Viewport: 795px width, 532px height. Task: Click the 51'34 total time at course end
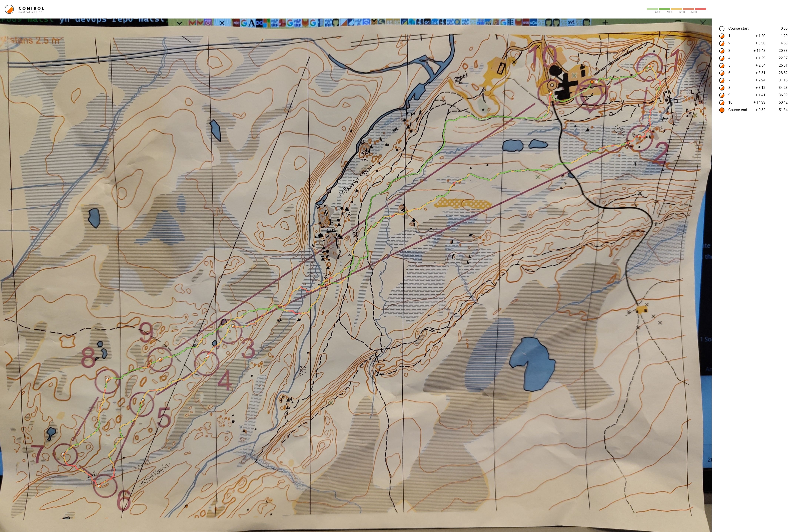[783, 110]
